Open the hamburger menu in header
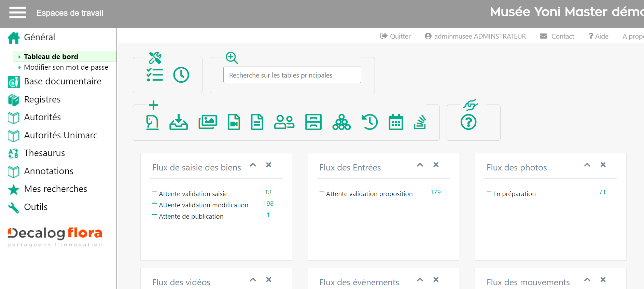This screenshot has height=289, width=644. point(17,13)
